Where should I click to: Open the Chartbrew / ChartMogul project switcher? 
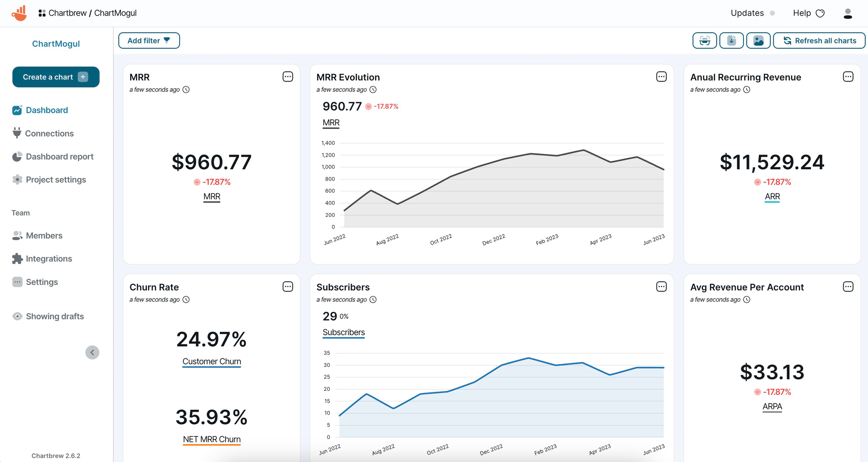pos(88,13)
